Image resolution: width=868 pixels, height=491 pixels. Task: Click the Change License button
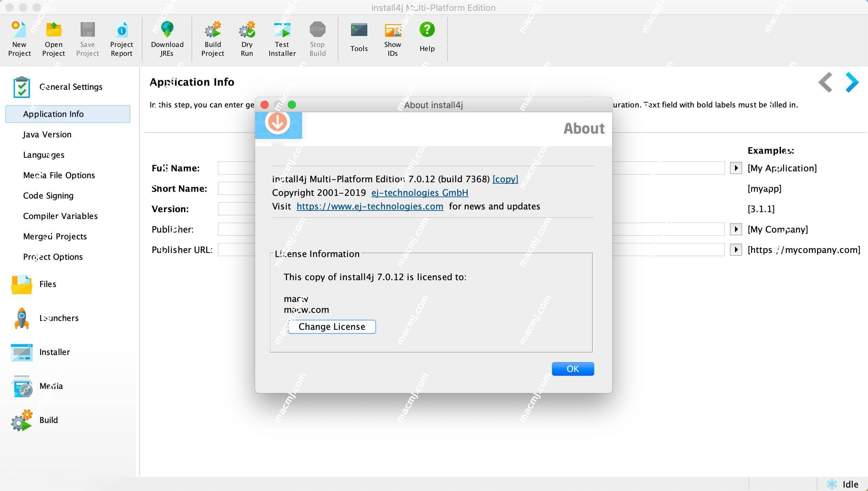(x=332, y=327)
